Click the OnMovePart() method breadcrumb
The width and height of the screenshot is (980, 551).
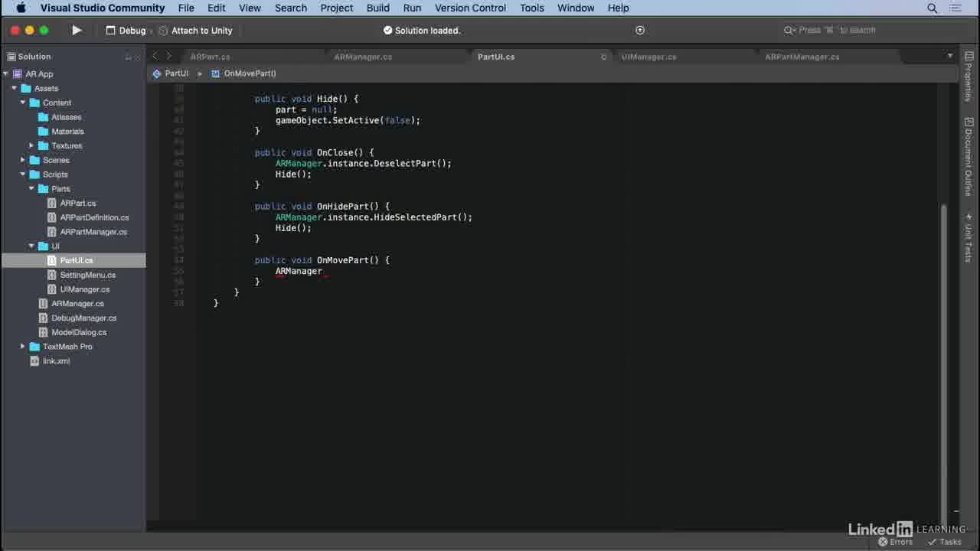coord(243,73)
